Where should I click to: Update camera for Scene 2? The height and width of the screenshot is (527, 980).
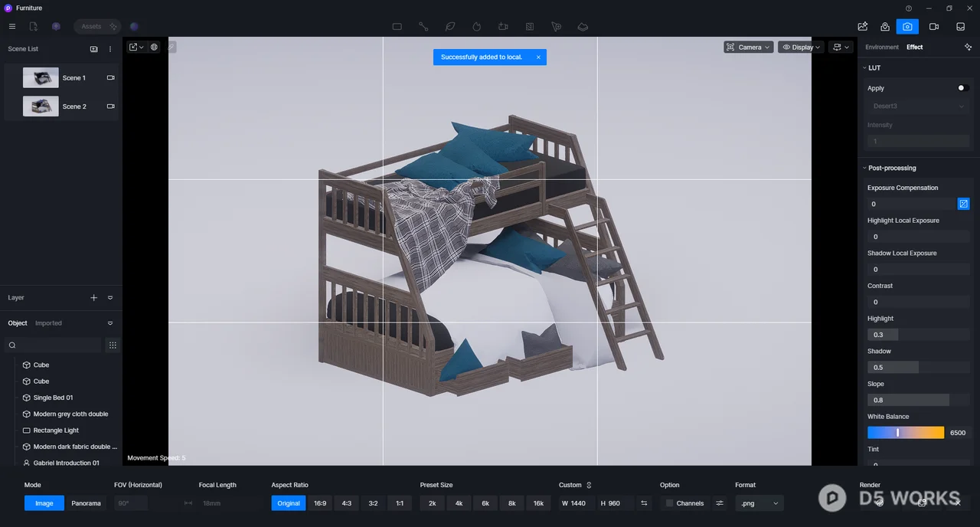pos(110,106)
